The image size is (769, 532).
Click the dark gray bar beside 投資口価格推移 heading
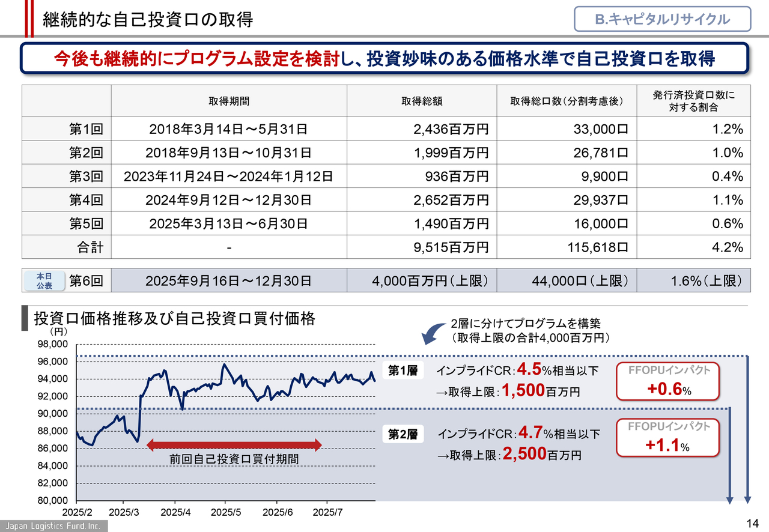(x=25, y=318)
